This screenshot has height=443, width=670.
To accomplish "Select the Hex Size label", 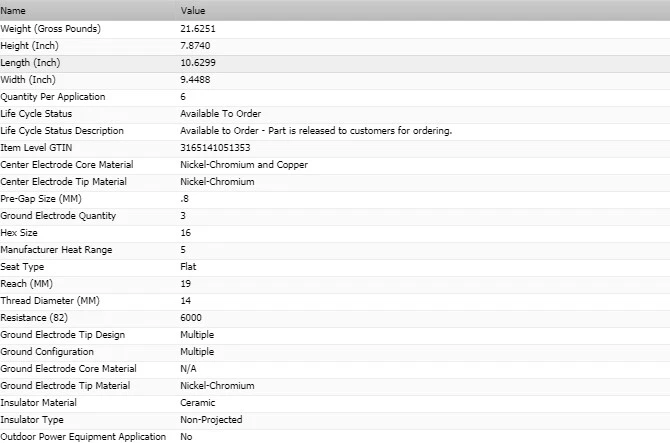I will click(x=19, y=233).
